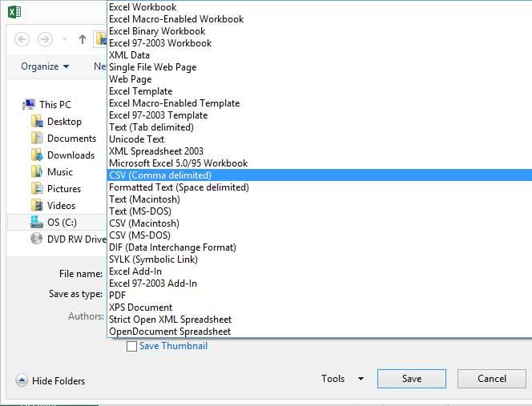This screenshot has width=532, height=406.
Task: Select Text (Tab delimited) type
Action: (x=319, y=127)
